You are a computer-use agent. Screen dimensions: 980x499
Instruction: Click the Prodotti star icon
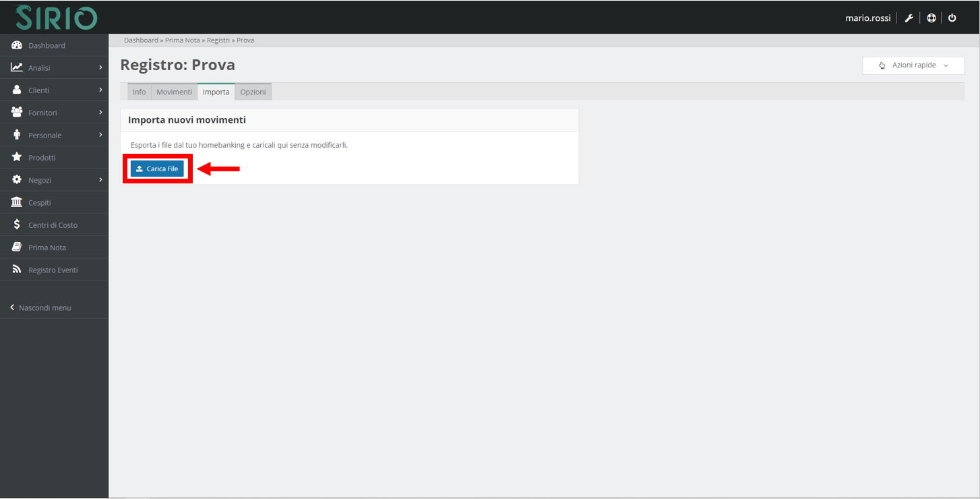point(17,157)
